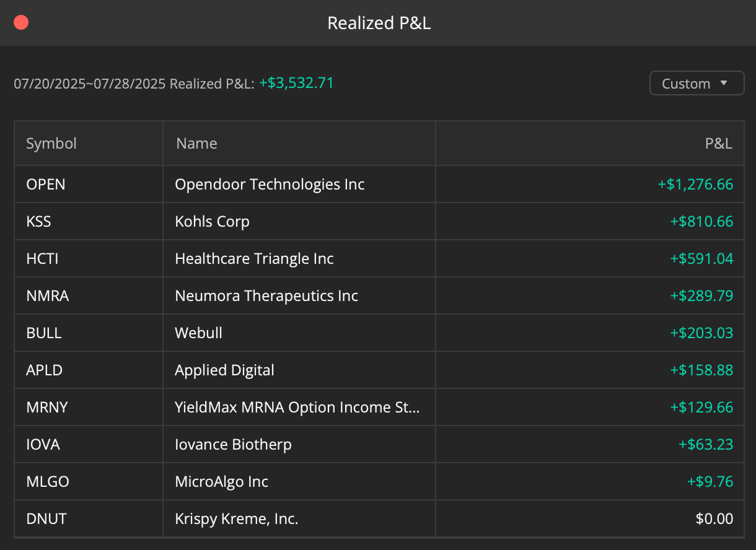Click the 07/20/2025~07/28/2025 date range text
Screen dimensions: 756x550
(90, 83)
